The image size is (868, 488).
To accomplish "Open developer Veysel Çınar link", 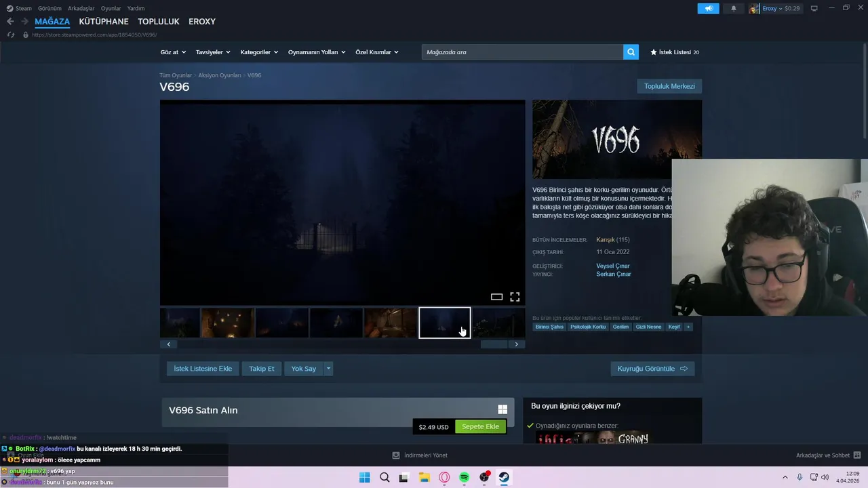I will tap(613, 266).
